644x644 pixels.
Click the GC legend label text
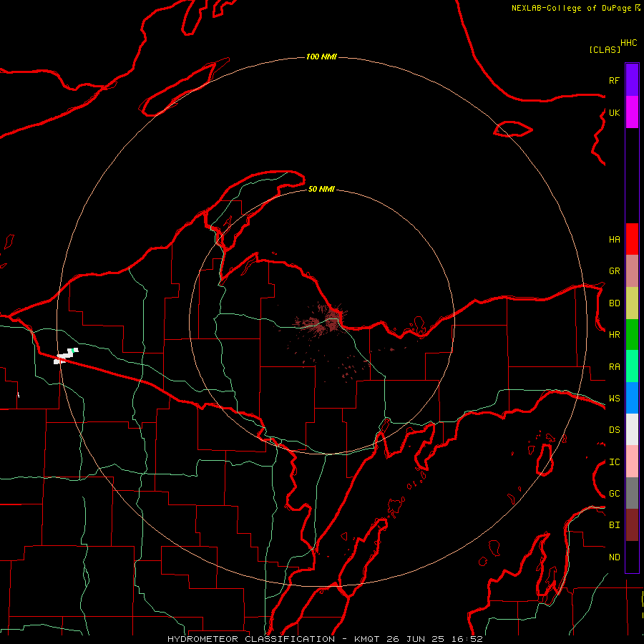(614, 494)
